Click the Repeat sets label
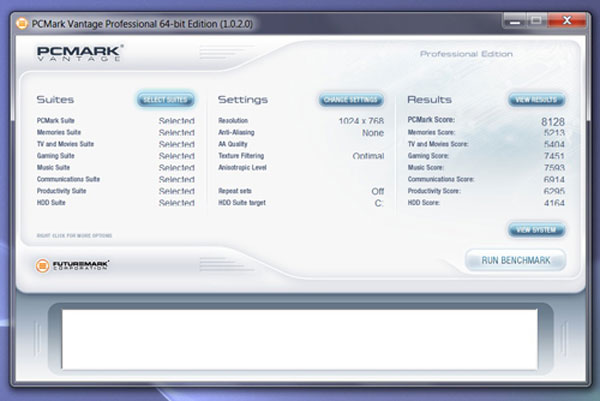Viewport: 600px width, 401px height. 235,191
